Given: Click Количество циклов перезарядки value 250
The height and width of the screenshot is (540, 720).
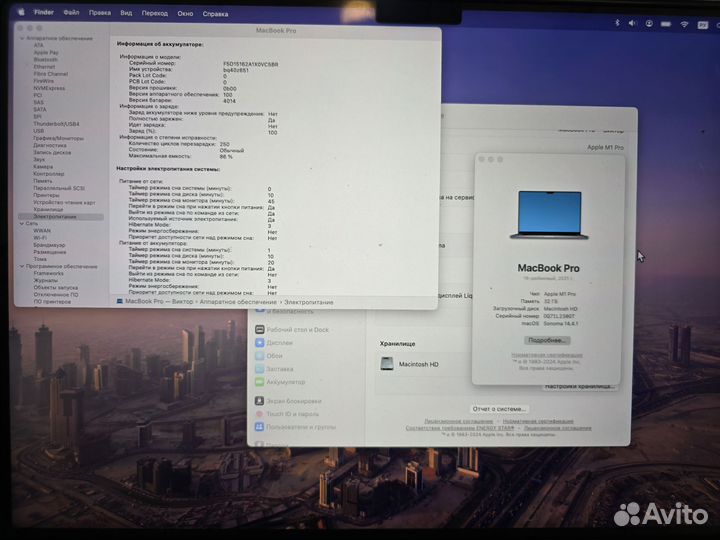Looking at the screenshot, I should coord(225,144).
